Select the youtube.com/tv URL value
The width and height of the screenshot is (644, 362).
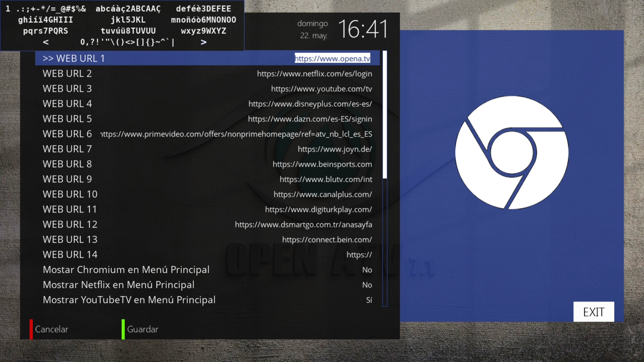click(x=321, y=89)
